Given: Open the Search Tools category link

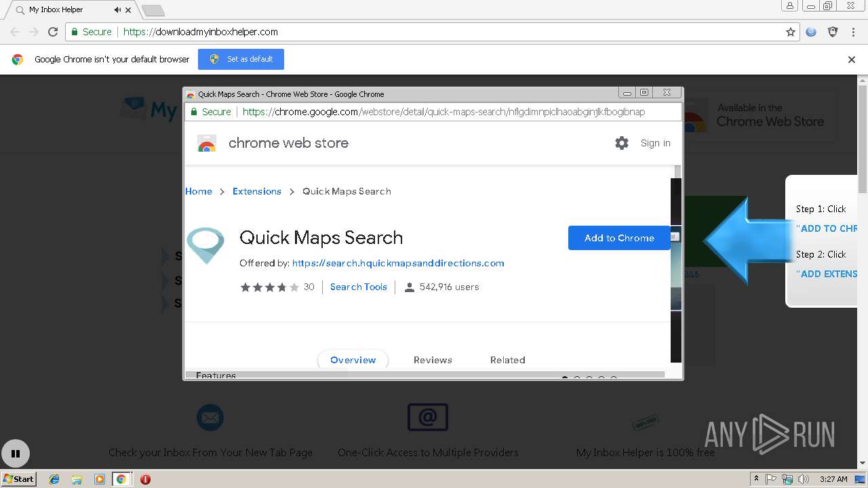Looking at the screenshot, I should [359, 287].
